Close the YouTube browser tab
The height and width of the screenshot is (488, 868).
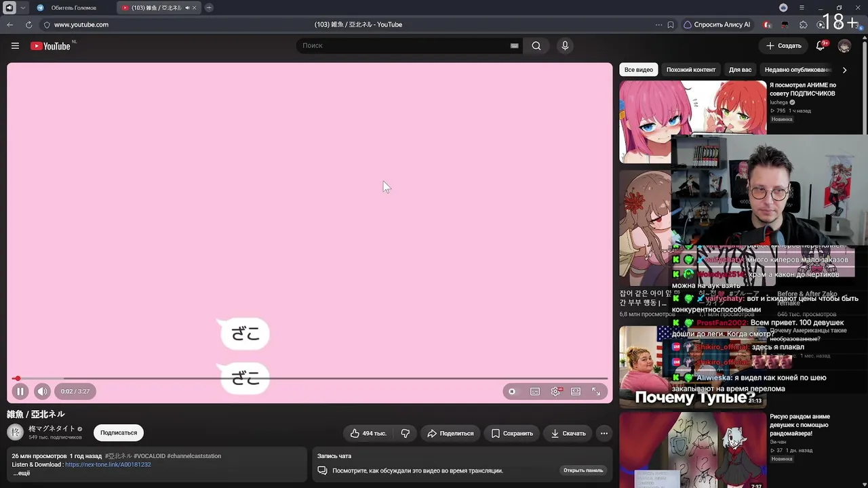[195, 8]
